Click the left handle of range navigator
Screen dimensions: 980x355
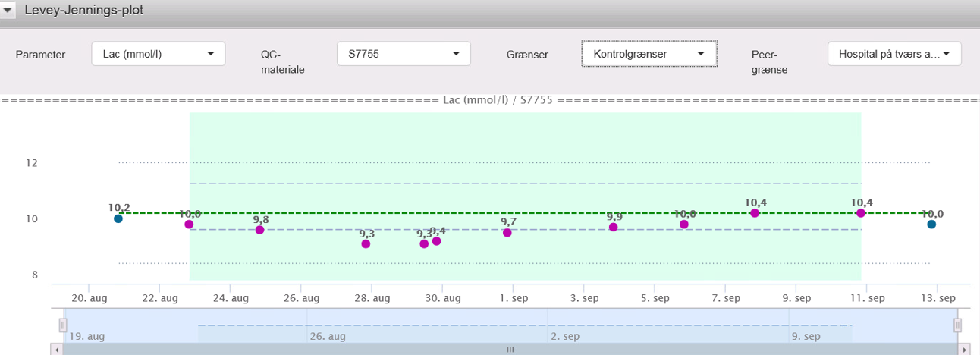pyautogui.click(x=63, y=325)
